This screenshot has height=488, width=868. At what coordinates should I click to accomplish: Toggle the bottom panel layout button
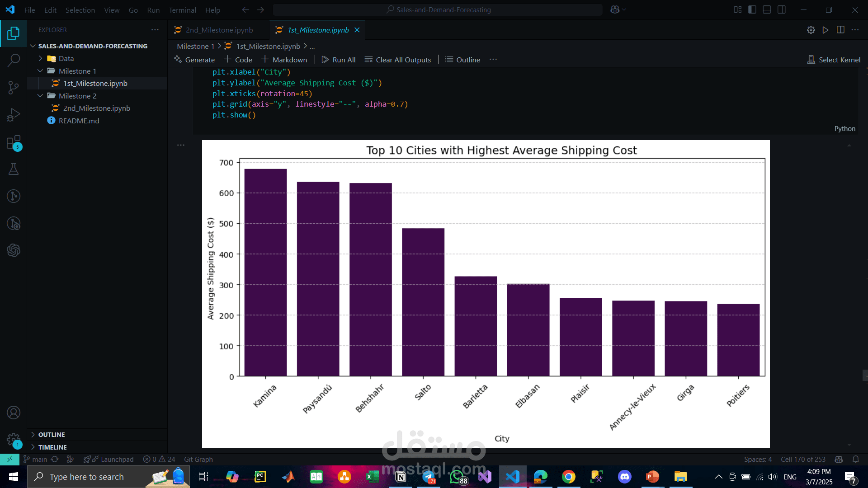coord(767,9)
